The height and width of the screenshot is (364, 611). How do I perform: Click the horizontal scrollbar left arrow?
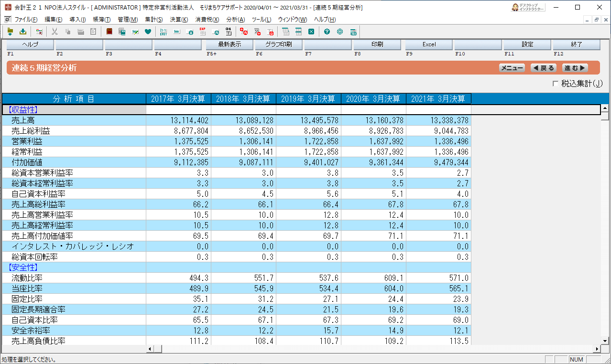pyautogui.click(x=150, y=349)
